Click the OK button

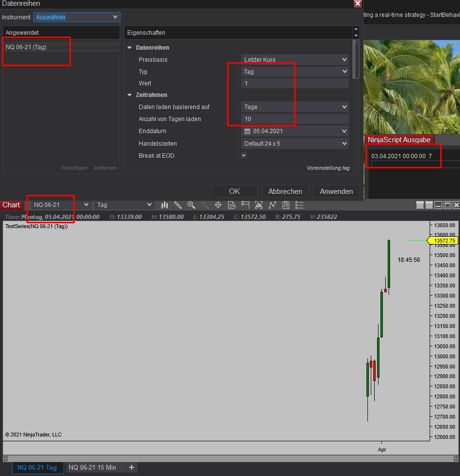click(x=234, y=191)
